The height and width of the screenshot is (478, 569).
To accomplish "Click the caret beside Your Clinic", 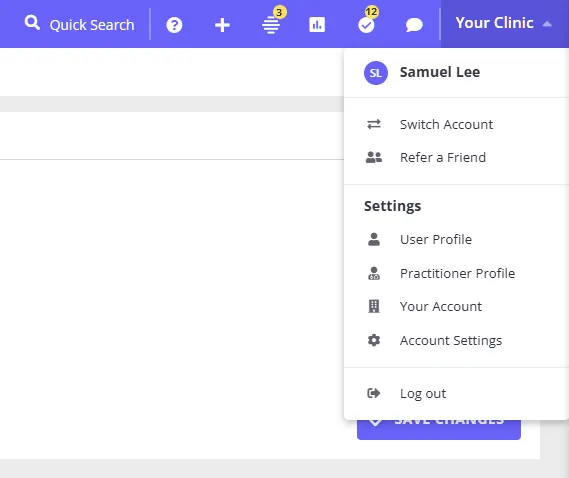I will pos(547,24).
